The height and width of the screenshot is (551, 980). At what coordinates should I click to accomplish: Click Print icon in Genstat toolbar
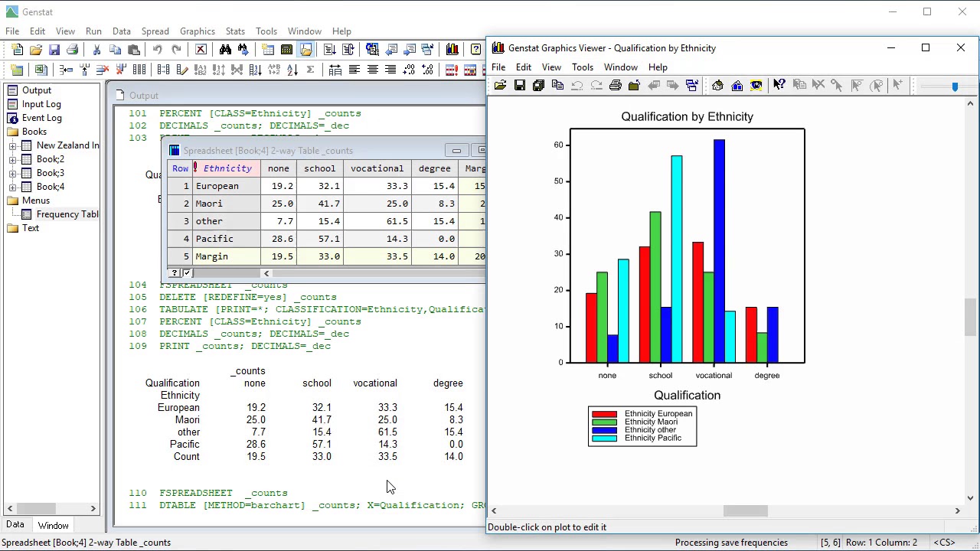[x=73, y=50]
